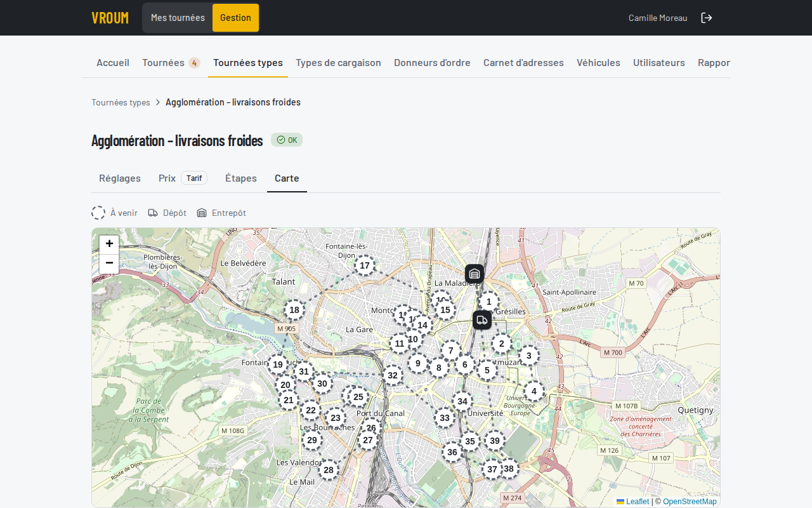Open the Leaflet attribution link
This screenshot has height=508, width=812.
tap(632, 502)
